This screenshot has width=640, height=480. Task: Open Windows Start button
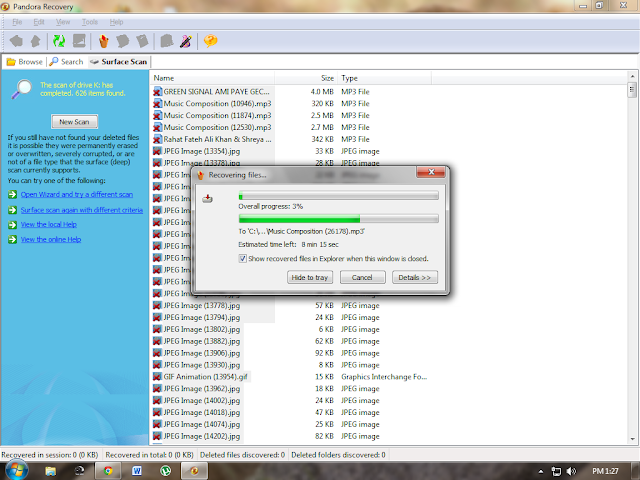[x=16, y=471]
